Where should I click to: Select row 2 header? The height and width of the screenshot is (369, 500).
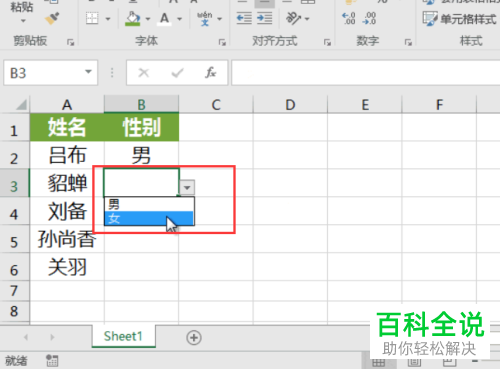14,155
